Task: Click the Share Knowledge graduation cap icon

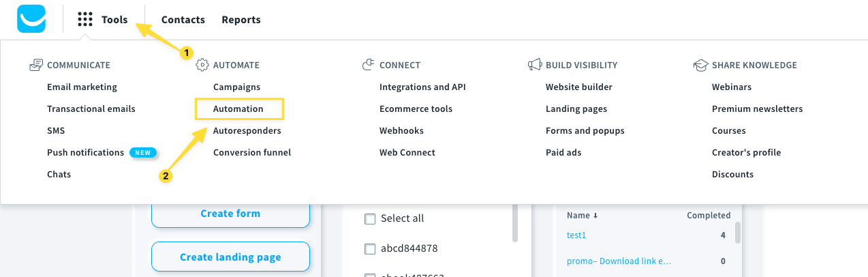Action: [700, 65]
